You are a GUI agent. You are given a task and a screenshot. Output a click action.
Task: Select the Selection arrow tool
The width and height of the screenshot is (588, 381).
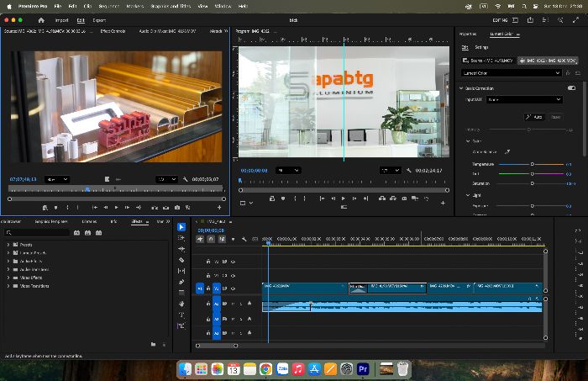pyautogui.click(x=181, y=227)
